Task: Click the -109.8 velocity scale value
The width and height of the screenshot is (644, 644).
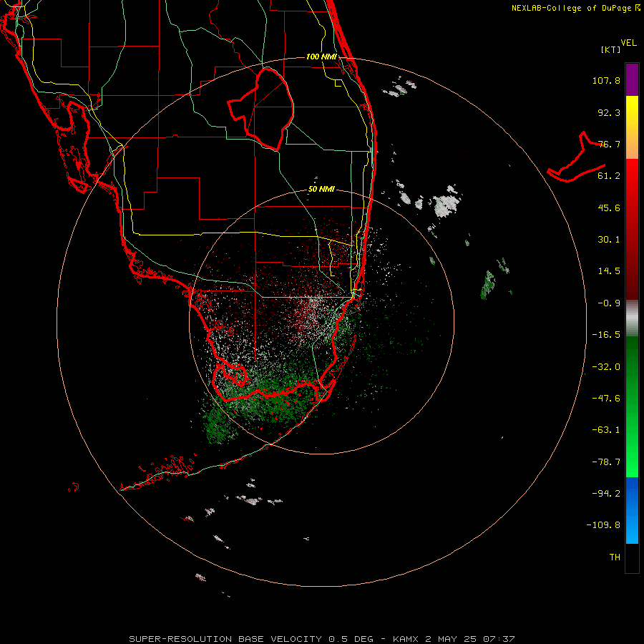Action: [603, 525]
